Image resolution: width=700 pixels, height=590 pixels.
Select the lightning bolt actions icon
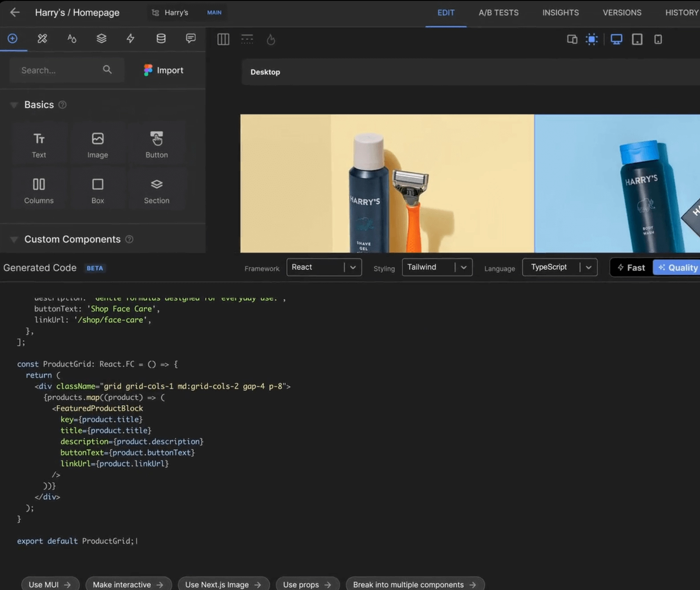[x=130, y=39]
